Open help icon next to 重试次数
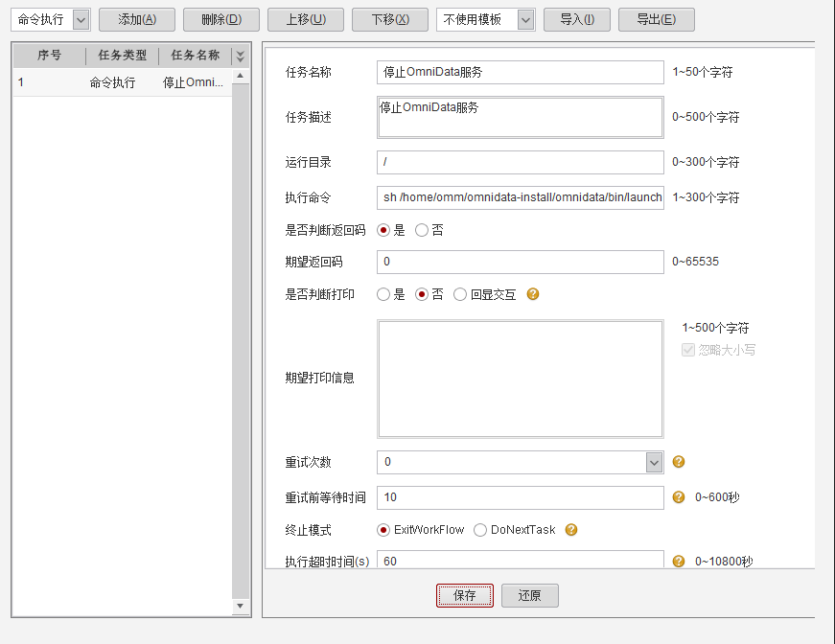The image size is (835, 644). point(679,462)
